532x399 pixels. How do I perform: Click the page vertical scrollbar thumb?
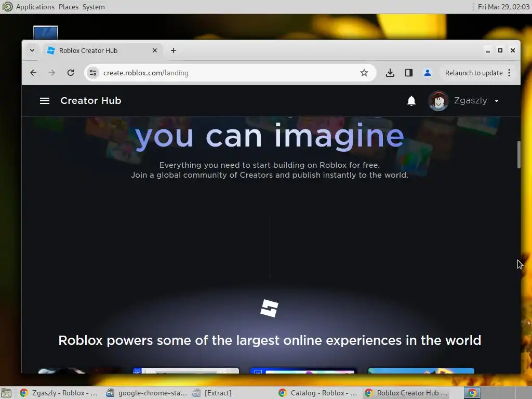pos(519,154)
